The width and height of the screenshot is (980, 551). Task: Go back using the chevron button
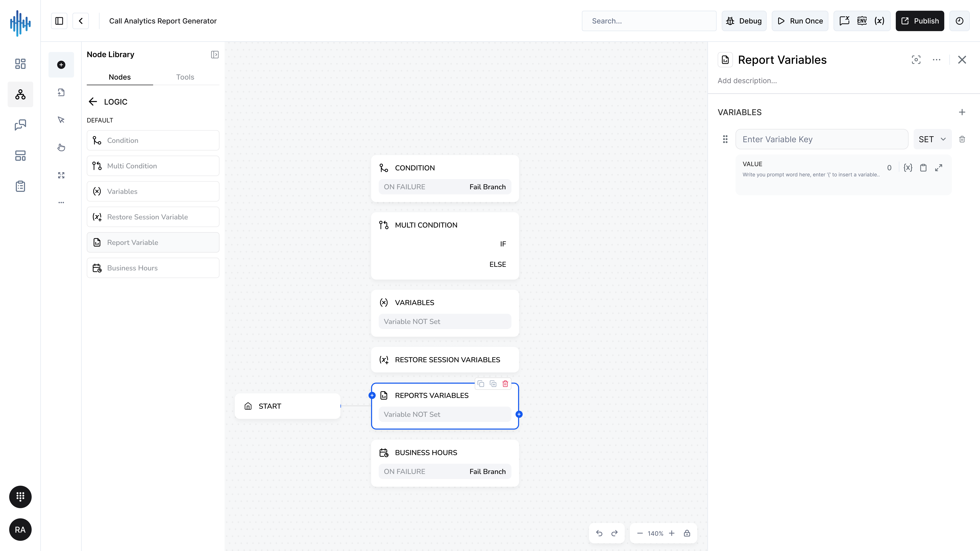tap(81, 21)
